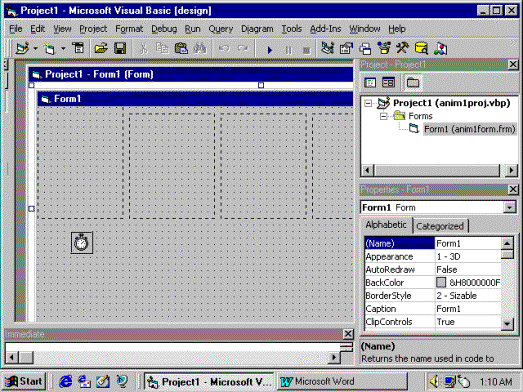Screen dimensions: 523x392
Task: Open the Data View window cylinder icon
Action: pyautogui.click(x=421, y=49)
